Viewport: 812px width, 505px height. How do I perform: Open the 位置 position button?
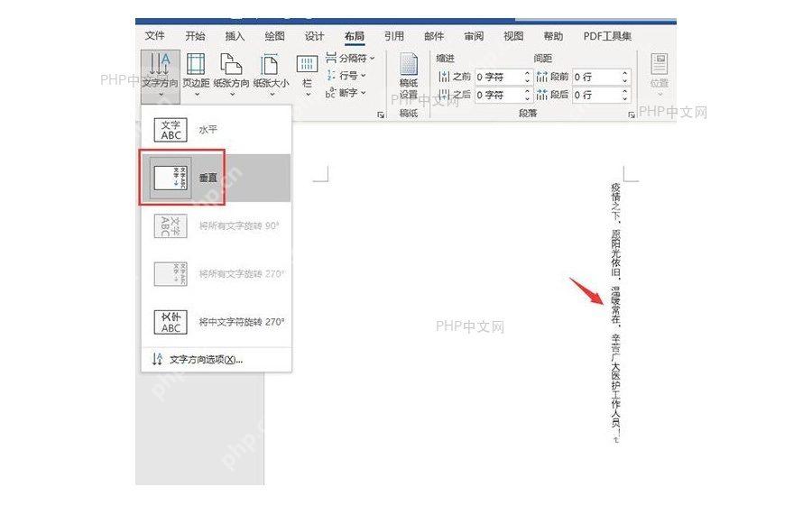[x=660, y=76]
